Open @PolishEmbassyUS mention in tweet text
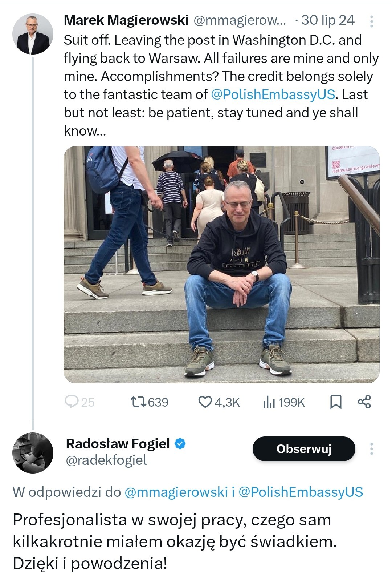The image size is (392, 580). coord(273,94)
